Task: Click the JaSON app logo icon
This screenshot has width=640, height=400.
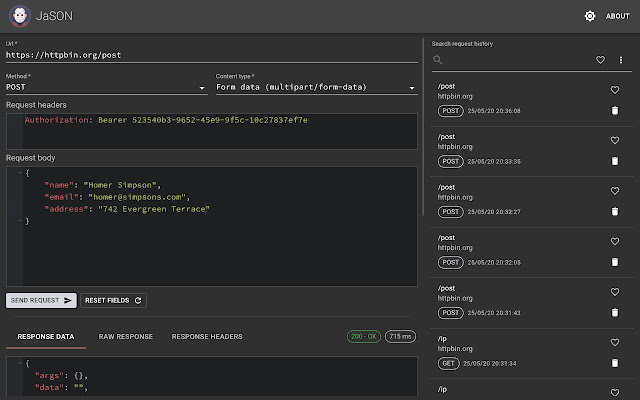Action: click(x=19, y=16)
